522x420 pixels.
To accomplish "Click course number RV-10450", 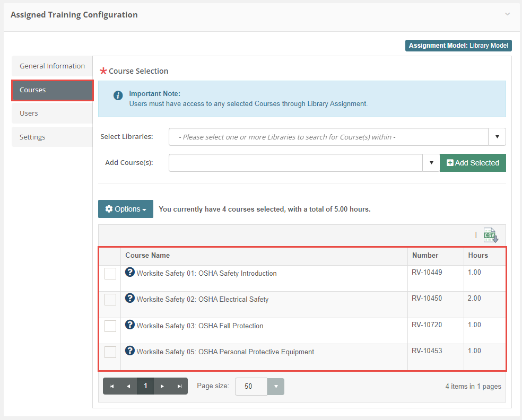I will (x=427, y=298).
